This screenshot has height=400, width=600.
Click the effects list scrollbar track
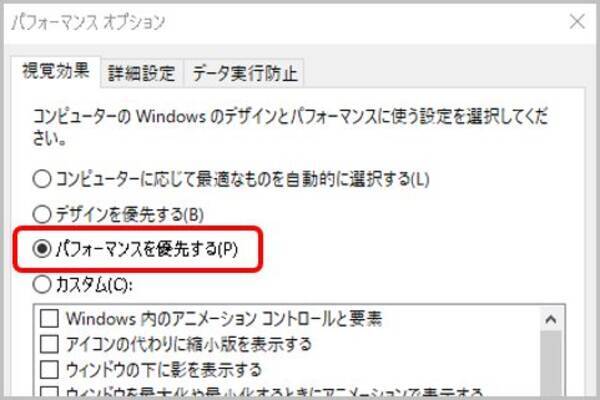tap(551, 364)
